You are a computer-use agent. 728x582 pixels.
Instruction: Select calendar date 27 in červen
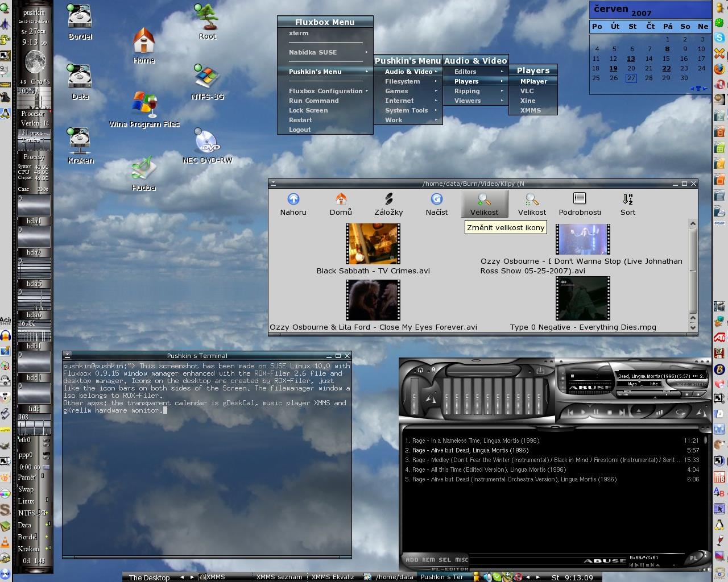click(631, 78)
